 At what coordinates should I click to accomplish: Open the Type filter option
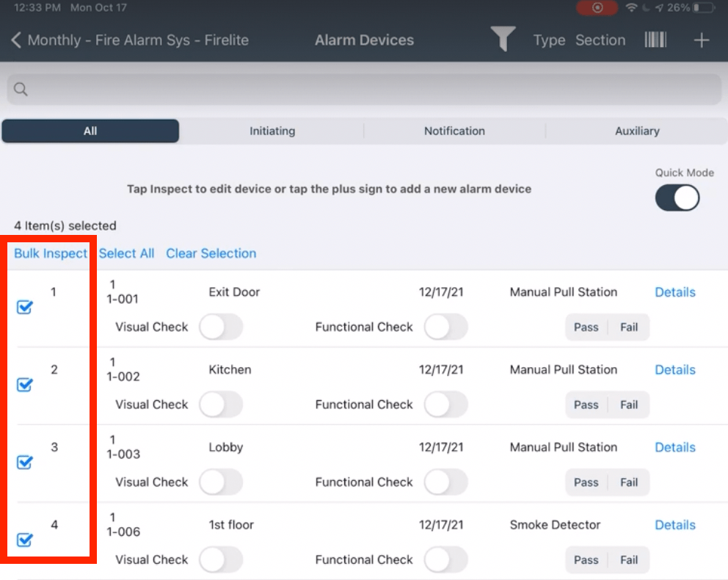[x=548, y=40]
